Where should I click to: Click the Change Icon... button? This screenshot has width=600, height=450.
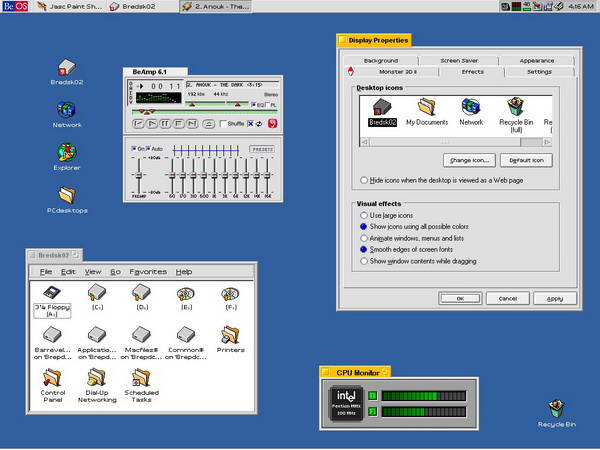pos(469,160)
